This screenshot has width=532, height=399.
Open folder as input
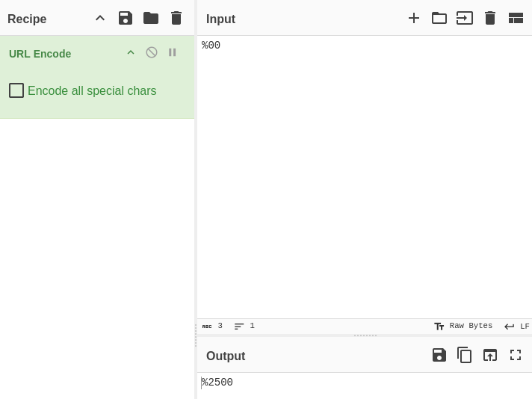[439, 18]
